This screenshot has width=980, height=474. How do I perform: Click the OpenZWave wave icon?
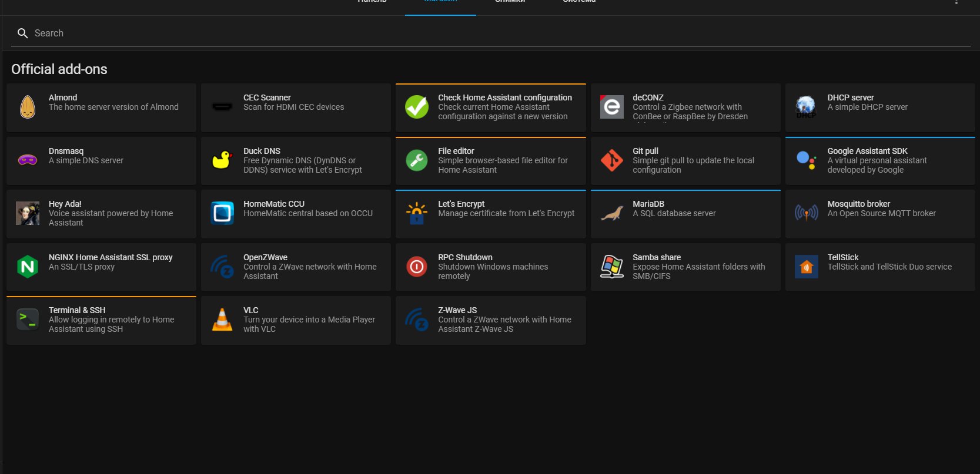(222, 267)
